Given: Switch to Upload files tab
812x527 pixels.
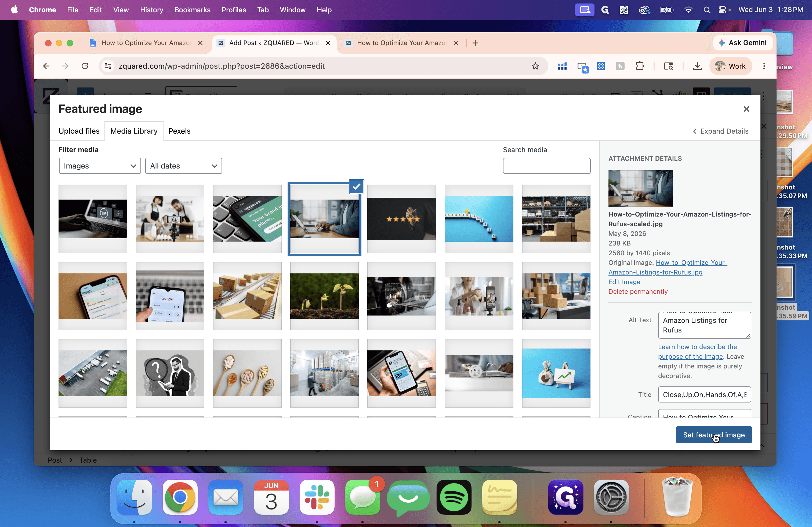Looking at the screenshot, I should [x=79, y=131].
